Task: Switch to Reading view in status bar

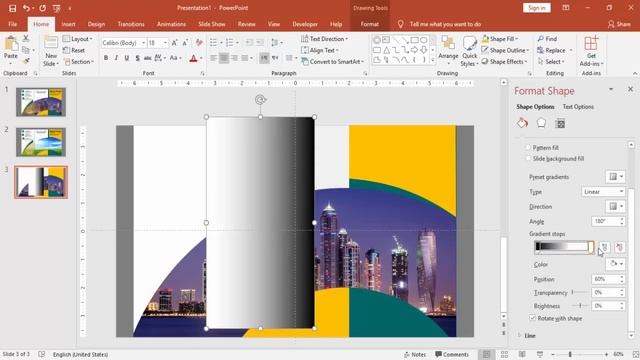Action: (522, 354)
